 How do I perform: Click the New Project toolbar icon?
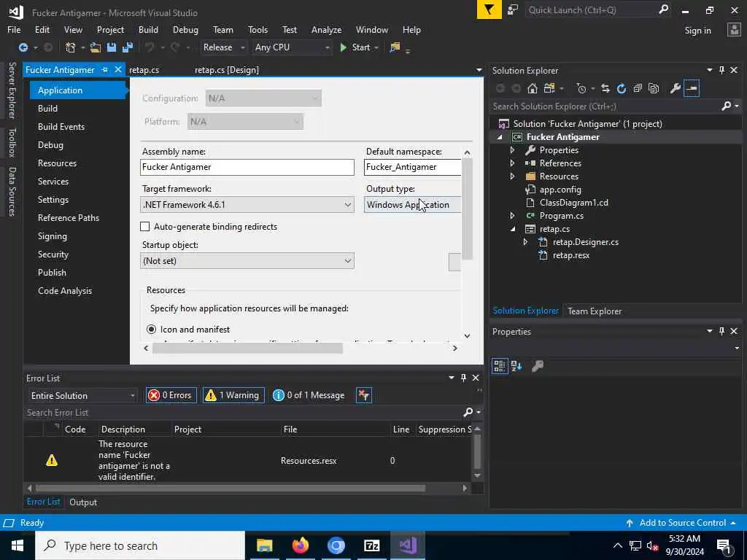pos(71,47)
